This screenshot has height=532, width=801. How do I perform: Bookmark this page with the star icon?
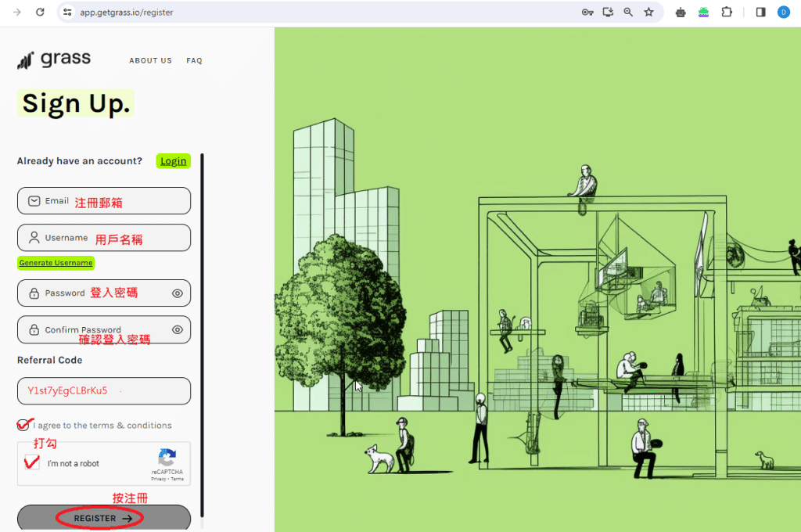click(648, 13)
